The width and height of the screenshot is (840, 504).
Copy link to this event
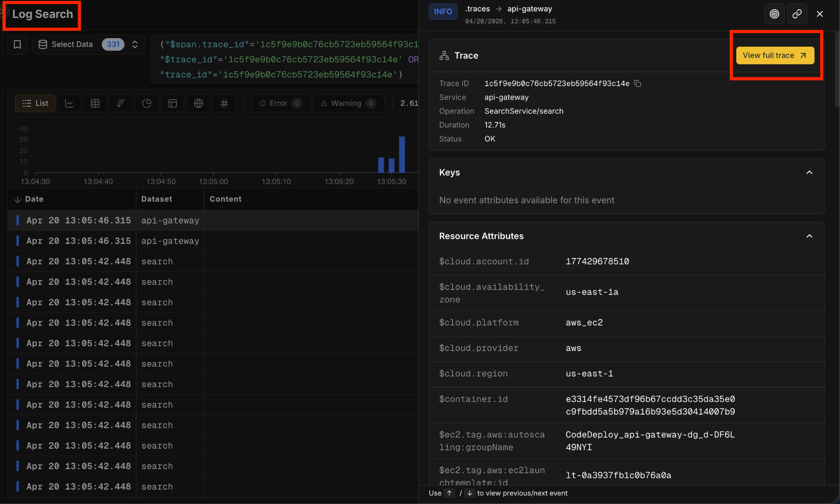point(797,14)
